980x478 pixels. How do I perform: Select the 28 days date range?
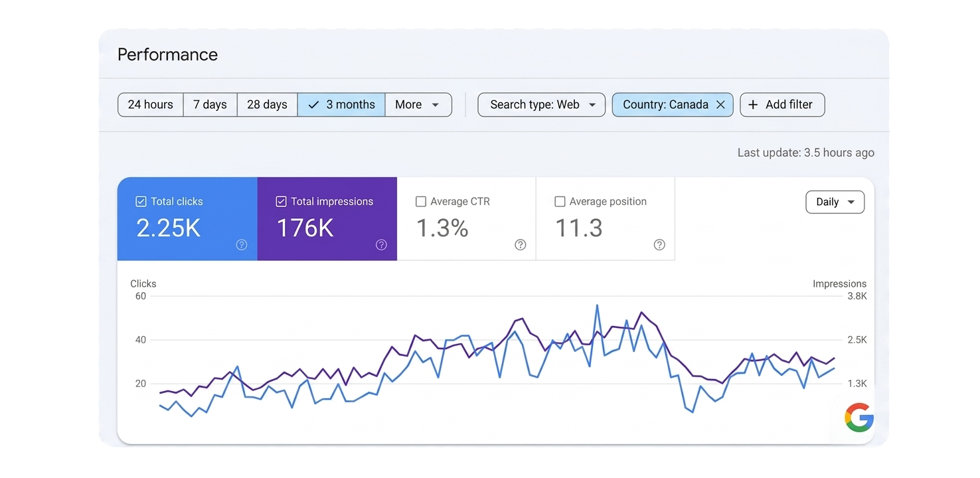[267, 105]
